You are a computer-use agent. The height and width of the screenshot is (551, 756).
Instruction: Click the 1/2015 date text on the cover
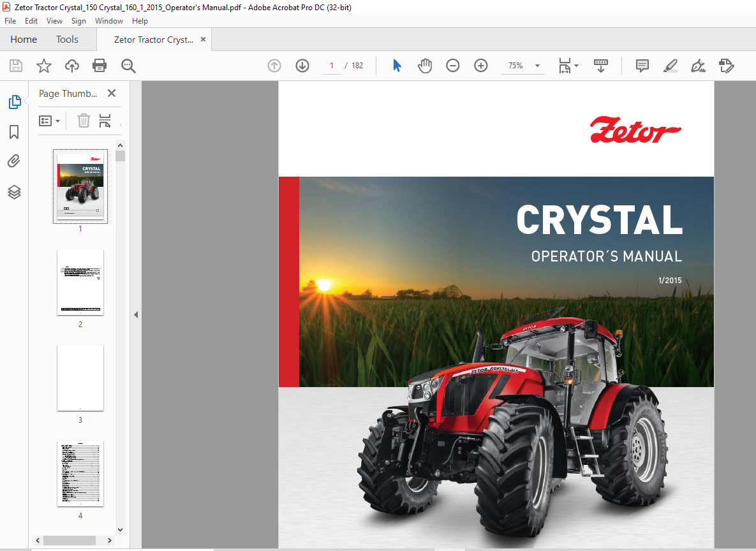(670, 280)
